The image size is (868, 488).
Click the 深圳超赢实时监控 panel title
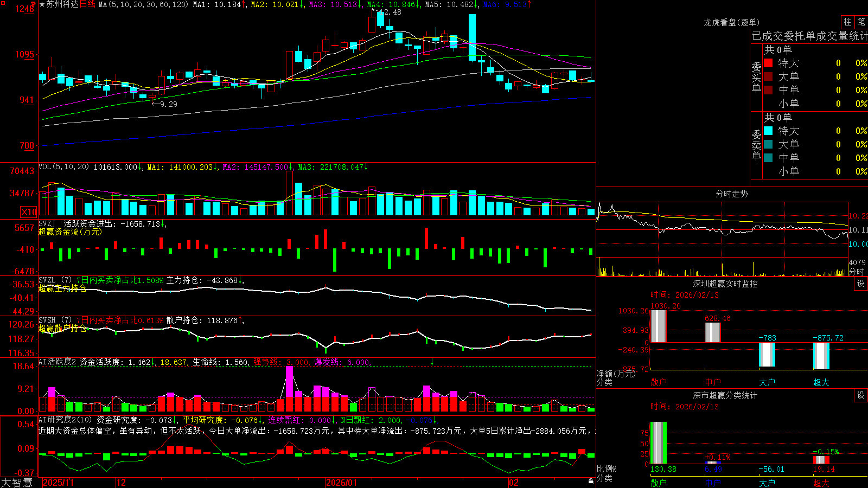click(725, 284)
